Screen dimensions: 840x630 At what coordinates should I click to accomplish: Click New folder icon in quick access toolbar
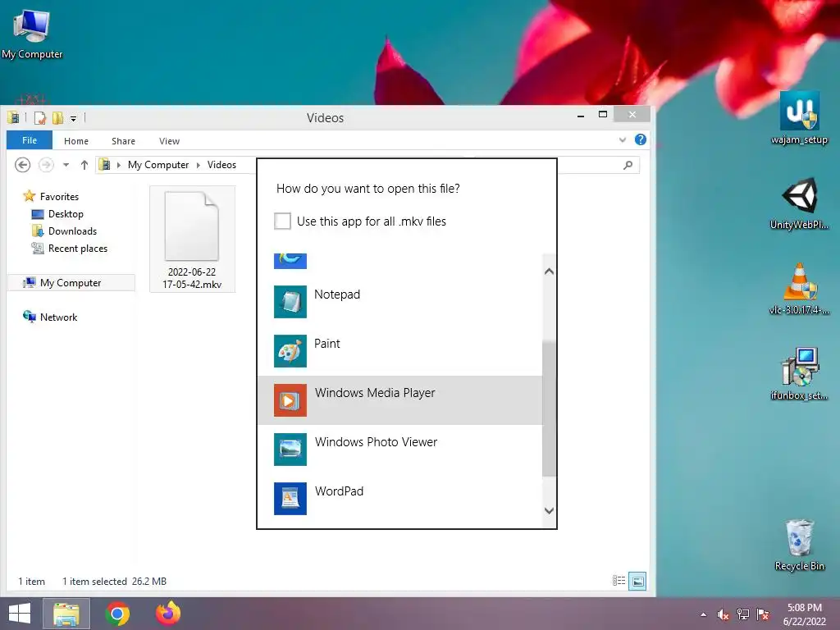pyautogui.click(x=58, y=117)
